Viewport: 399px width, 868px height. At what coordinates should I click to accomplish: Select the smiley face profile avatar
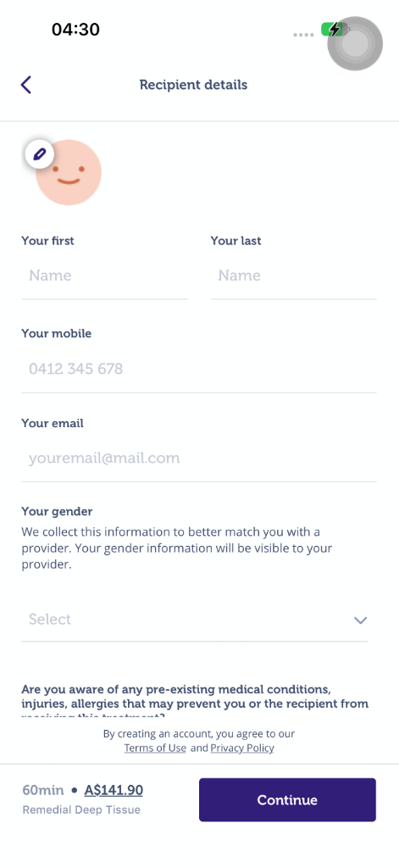(69, 172)
